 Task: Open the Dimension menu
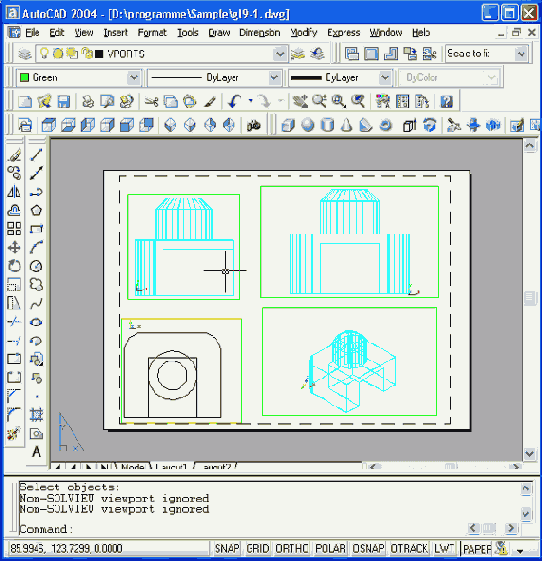point(260,33)
